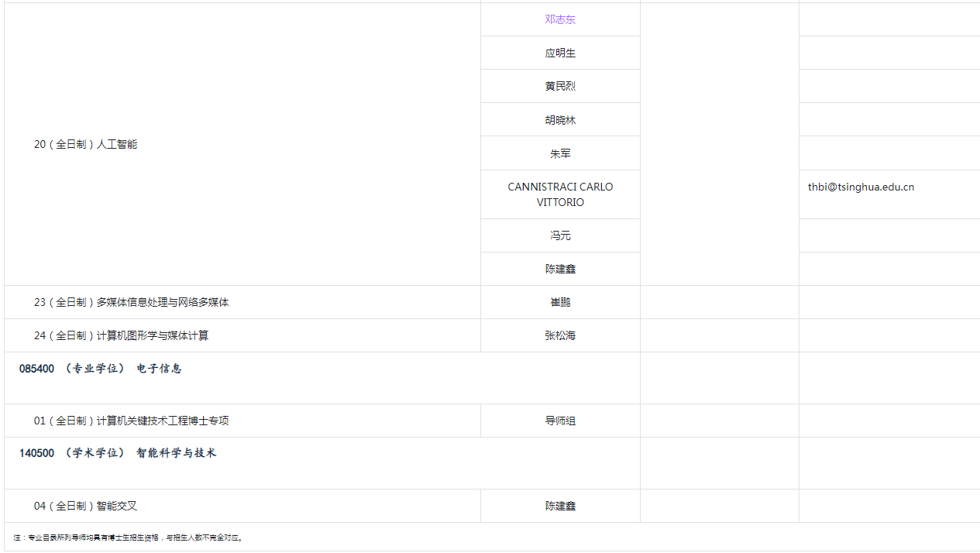Click the 导师组 cell
This screenshot has height=553, width=980.
tap(559, 421)
